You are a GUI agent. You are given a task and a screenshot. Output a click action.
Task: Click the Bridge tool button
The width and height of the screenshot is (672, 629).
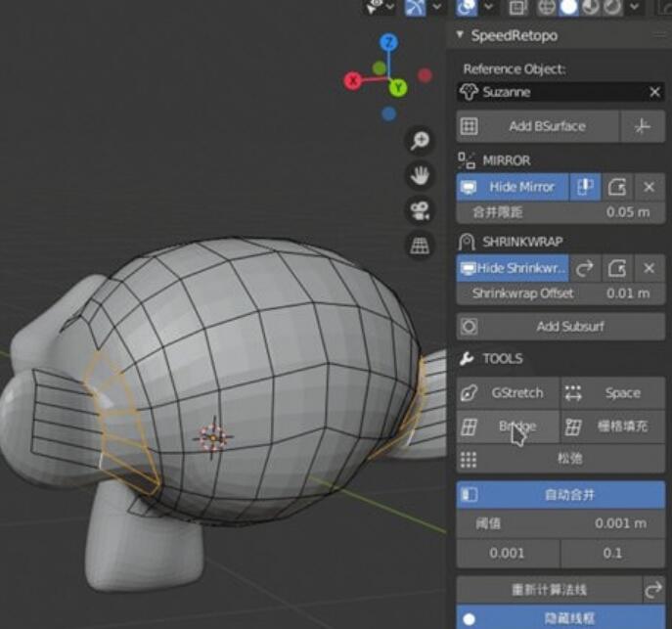508,427
